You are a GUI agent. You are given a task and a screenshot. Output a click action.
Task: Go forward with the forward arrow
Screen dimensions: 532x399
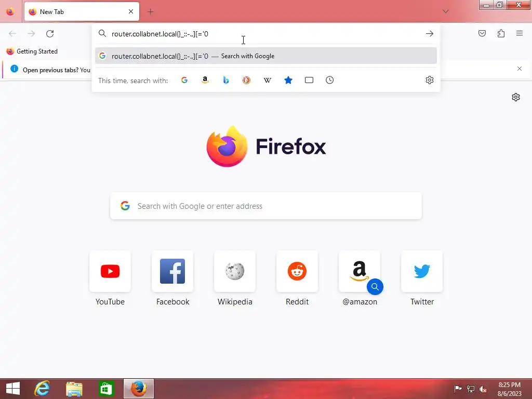click(x=31, y=34)
